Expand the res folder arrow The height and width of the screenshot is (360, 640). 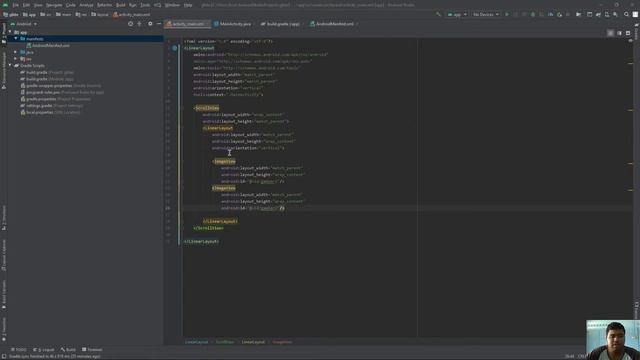pos(16,59)
